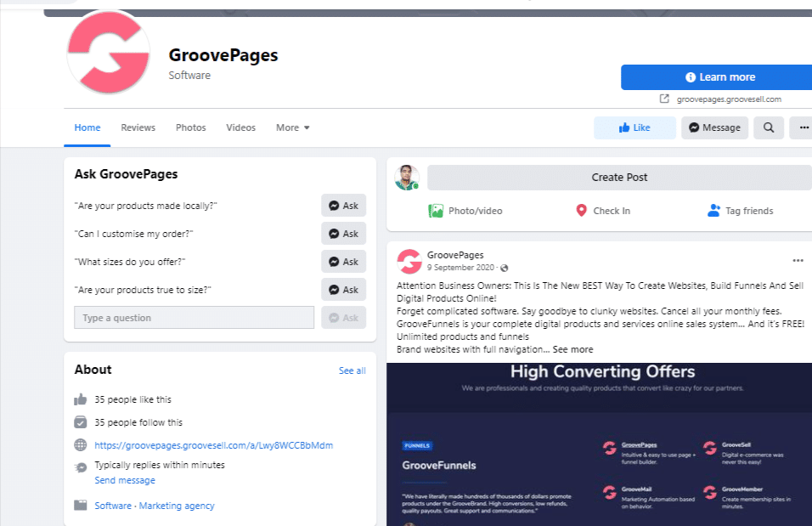Click the GroovePages author name on the post
Image resolution: width=812 pixels, height=526 pixels.
pyautogui.click(x=455, y=255)
